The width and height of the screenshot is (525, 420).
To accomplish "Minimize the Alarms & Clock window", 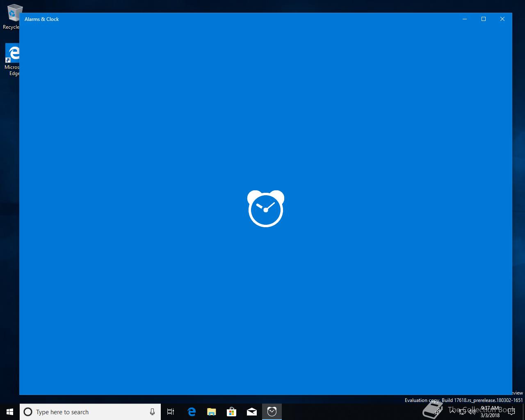I will [465, 19].
